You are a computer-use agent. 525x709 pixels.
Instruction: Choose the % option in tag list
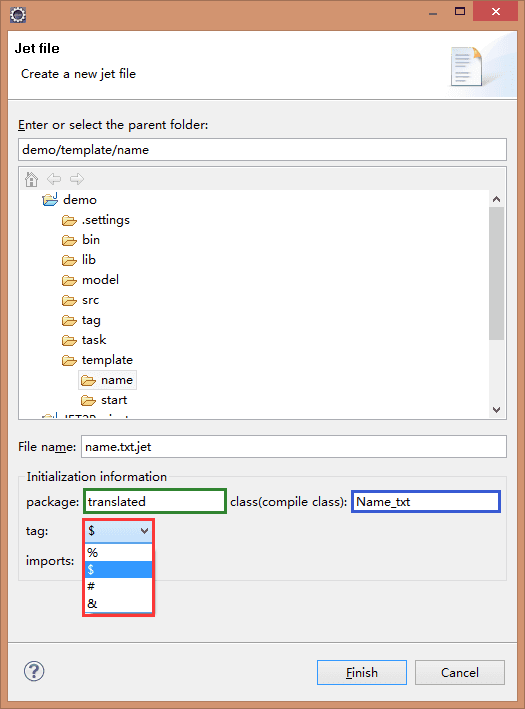pyautogui.click(x=118, y=553)
